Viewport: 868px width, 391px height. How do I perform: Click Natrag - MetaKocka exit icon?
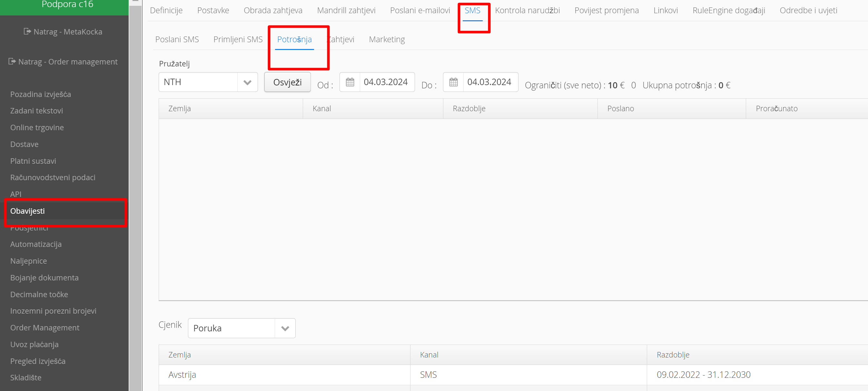pos(27,32)
